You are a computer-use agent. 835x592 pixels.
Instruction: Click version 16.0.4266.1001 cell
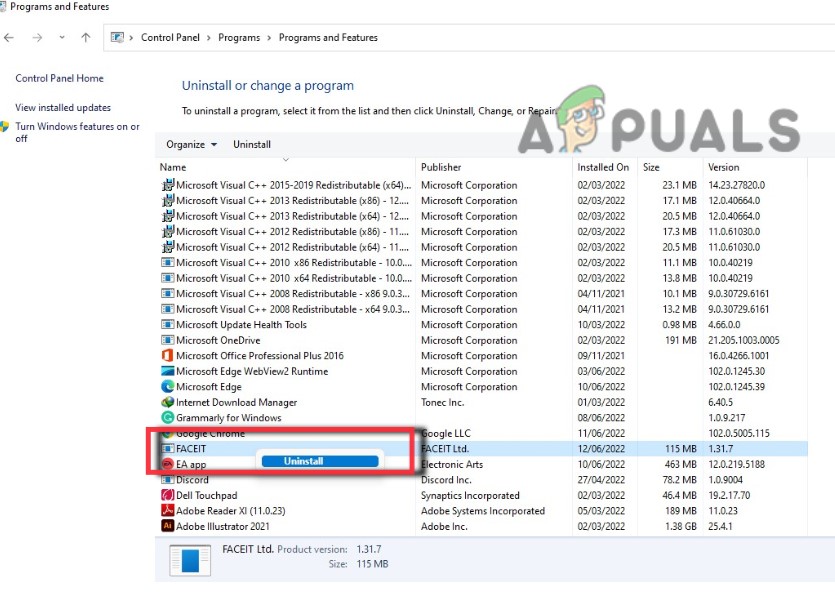[x=739, y=356]
